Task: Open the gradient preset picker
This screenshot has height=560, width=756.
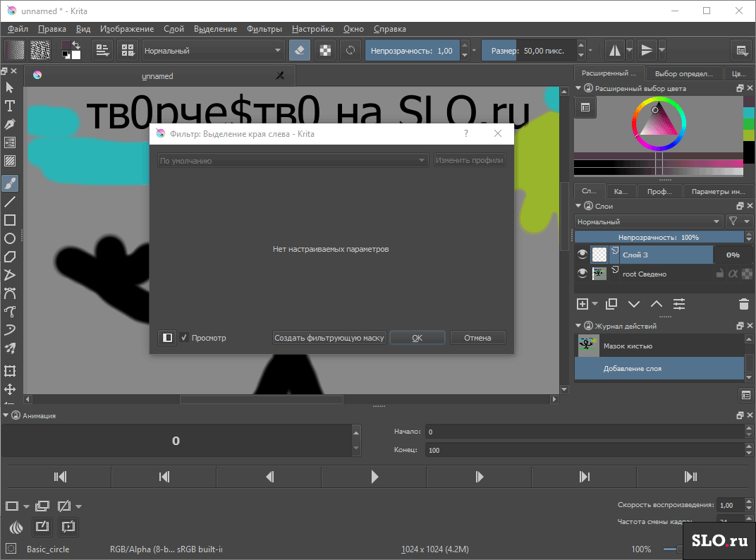Action: pyautogui.click(x=15, y=50)
